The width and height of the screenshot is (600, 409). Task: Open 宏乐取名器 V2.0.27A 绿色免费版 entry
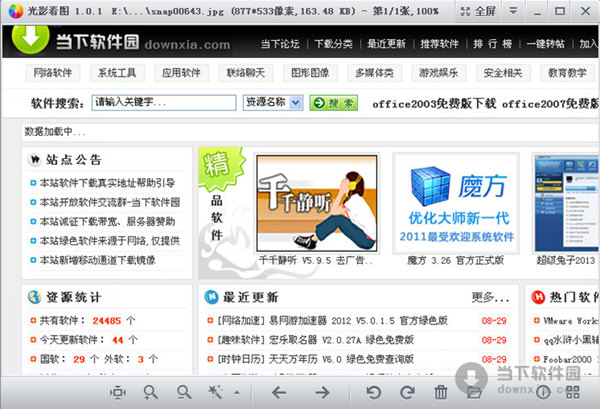pos(315,340)
